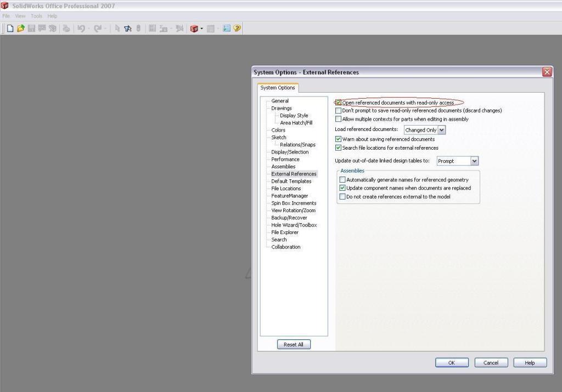Click the red SolidWorks cube toolbar icon

[x=194, y=29]
